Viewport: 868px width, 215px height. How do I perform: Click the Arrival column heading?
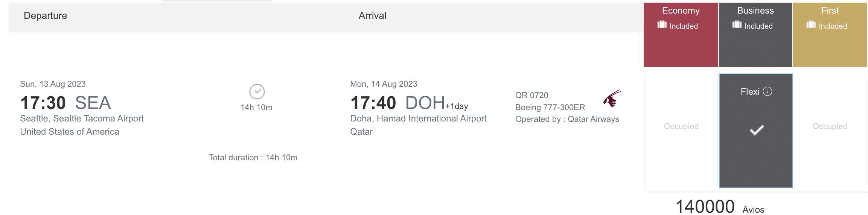(372, 15)
